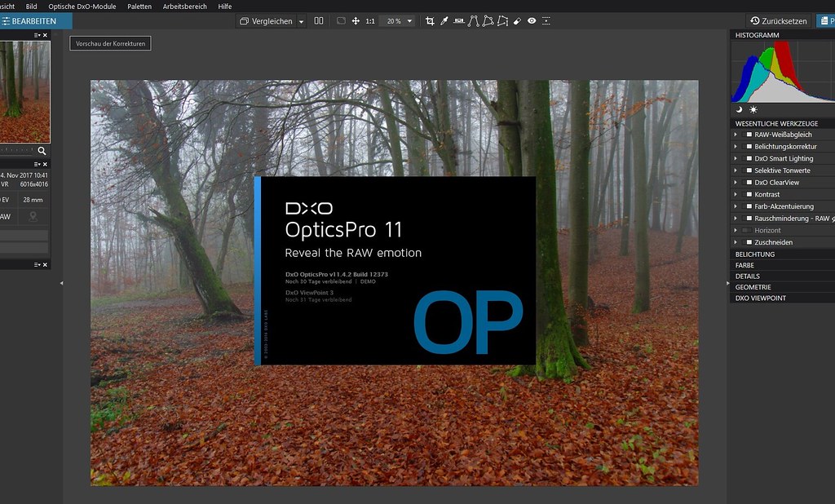Screen dimensions: 835x504
Task: Open the Vergleichen dropdown arrow
Action: click(x=301, y=22)
